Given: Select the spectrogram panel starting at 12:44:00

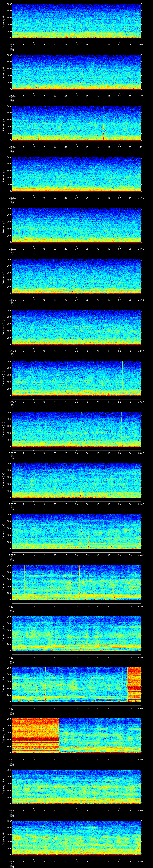Looking at the screenshot, I should click(x=76, y=787).
